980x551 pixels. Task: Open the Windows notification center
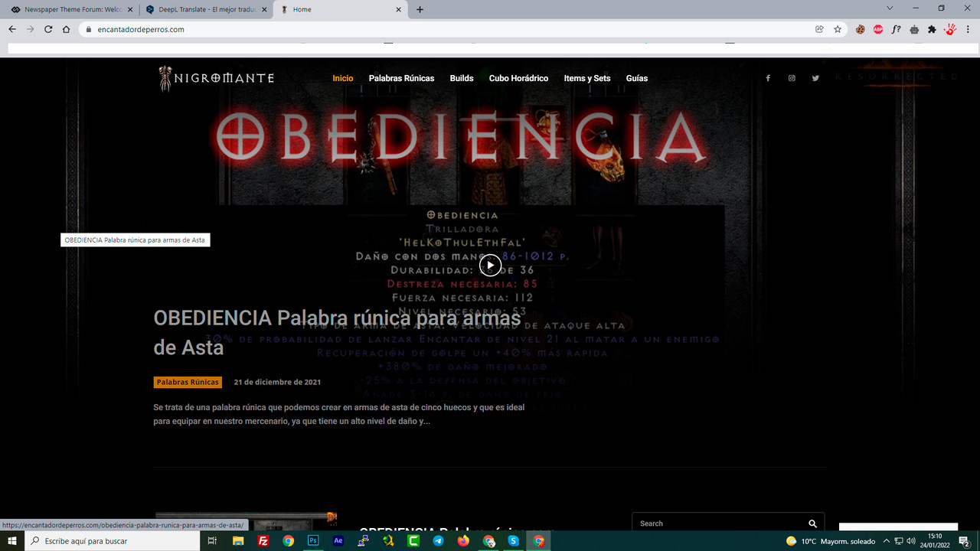pos(965,541)
